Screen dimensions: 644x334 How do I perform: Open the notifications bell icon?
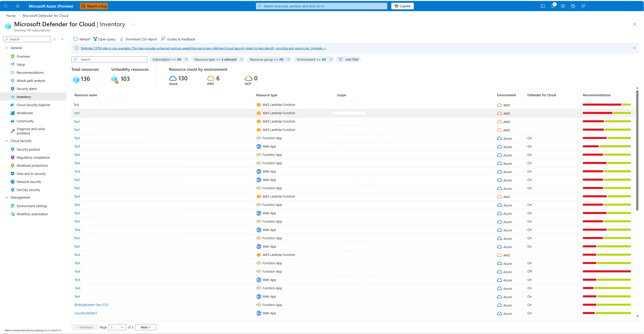[553, 6]
